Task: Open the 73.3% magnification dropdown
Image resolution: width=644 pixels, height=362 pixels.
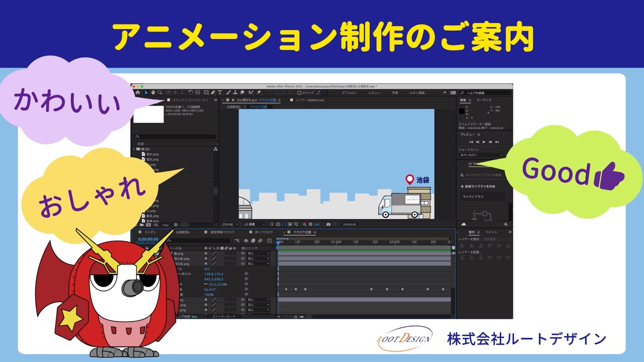Action: (x=229, y=224)
